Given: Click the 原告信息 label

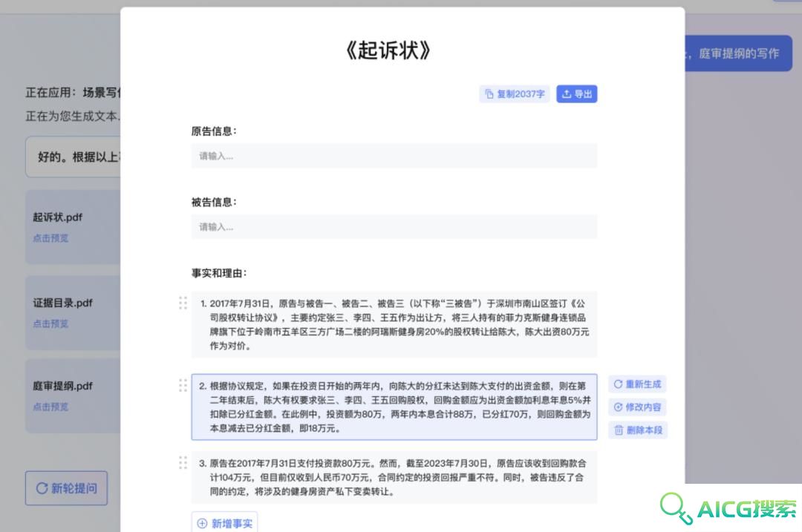Looking at the screenshot, I should 214,131.
